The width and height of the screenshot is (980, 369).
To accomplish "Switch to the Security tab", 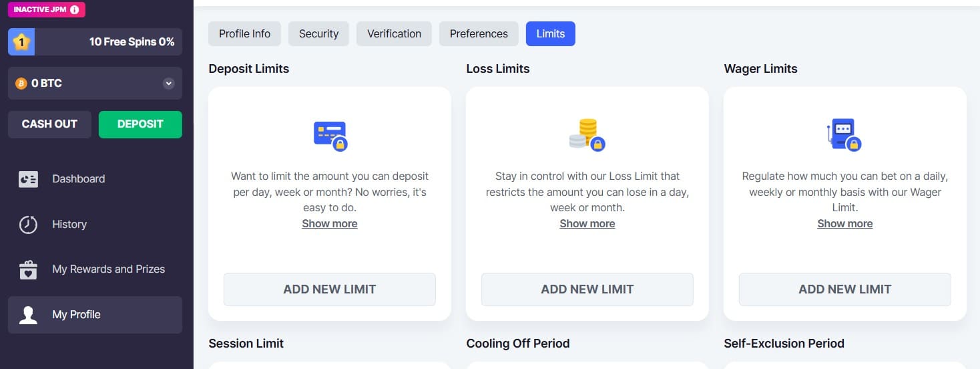I will [318, 33].
